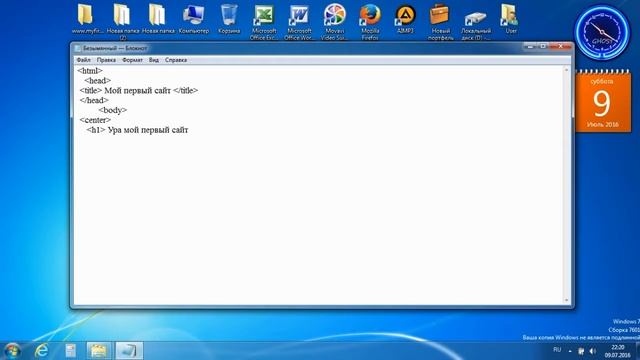Image resolution: width=640 pixels, height=360 pixels.
Task: Open the Файл menu in Notepad
Action: (84, 60)
